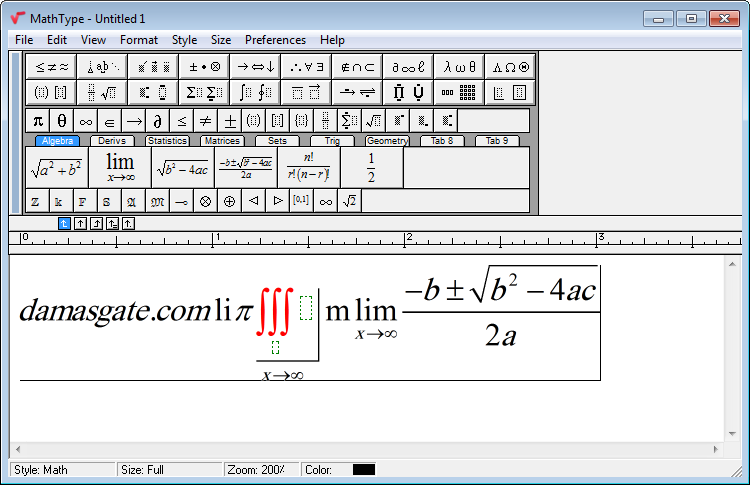Open the boxes templates palette

(510, 92)
